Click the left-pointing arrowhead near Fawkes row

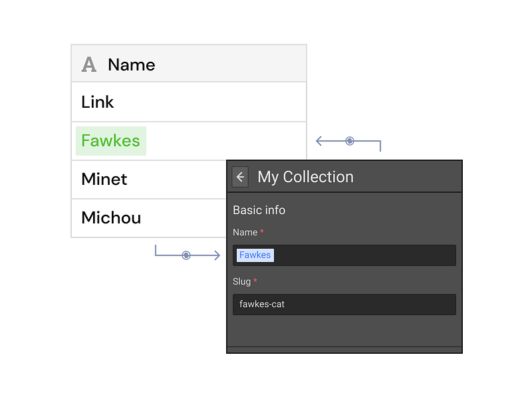pyautogui.click(x=319, y=141)
